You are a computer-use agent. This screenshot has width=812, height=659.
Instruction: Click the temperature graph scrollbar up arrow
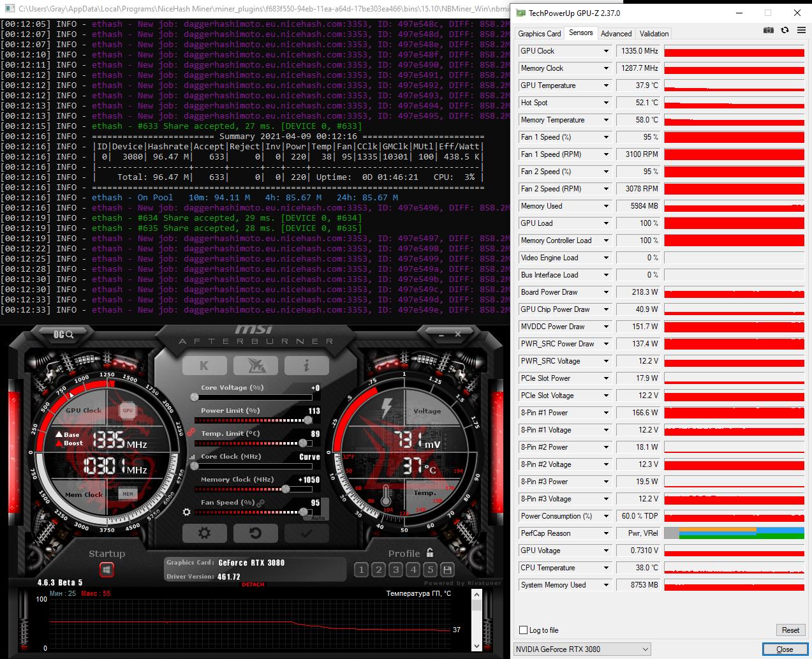(x=476, y=594)
